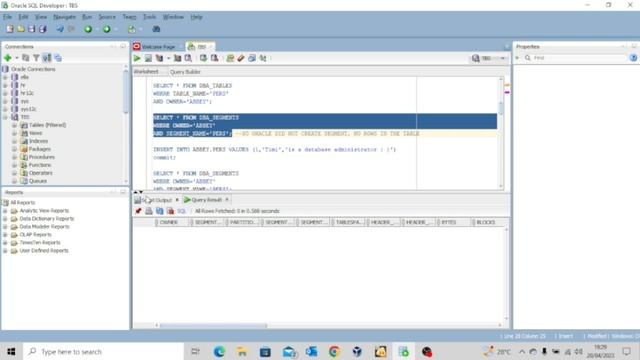Open the File menu
Image resolution: width=640 pixels, height=360 pixels.
7,17
